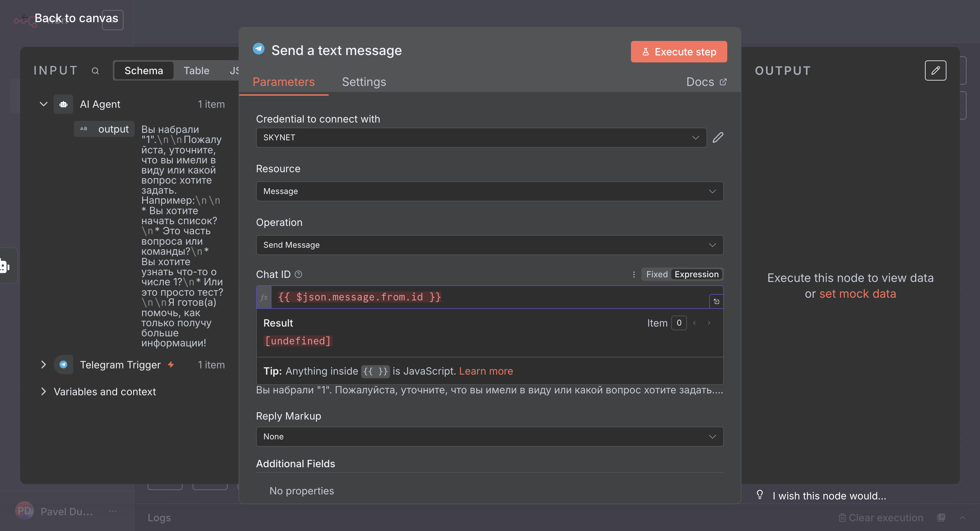Edit the SKYNET credential with the pencil icon

(x=718, y=137)
